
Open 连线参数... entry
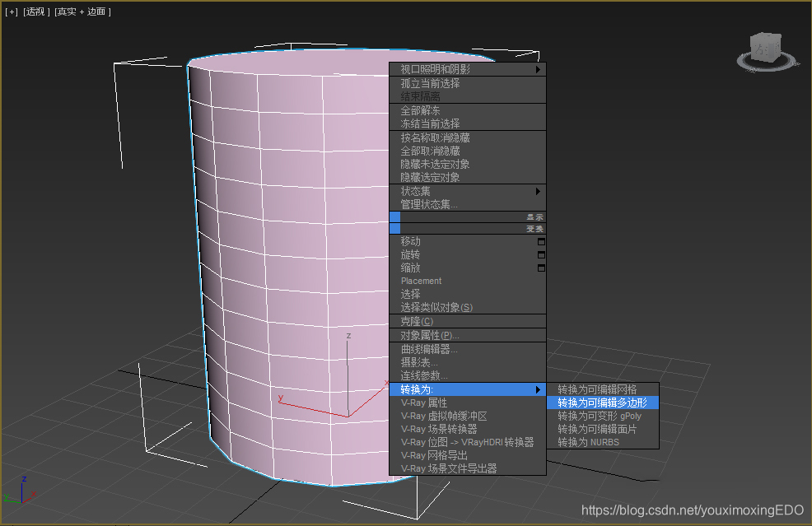pyautogui.click(x=468, y=376)
